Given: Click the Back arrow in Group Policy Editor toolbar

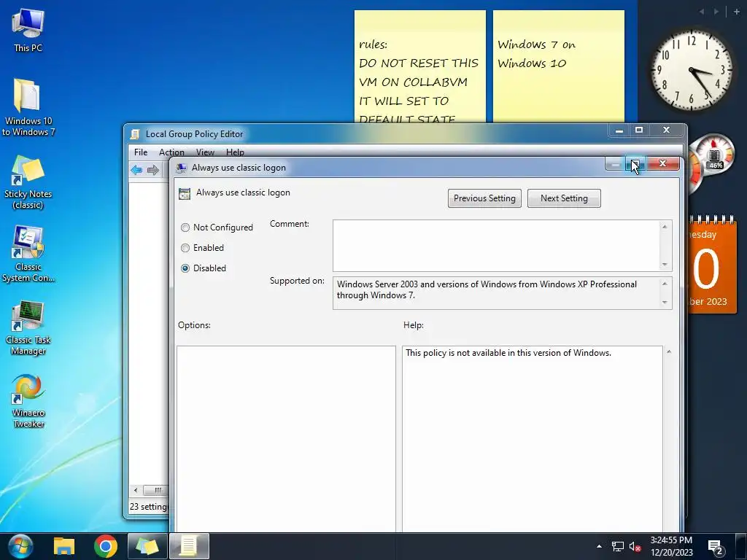Looking at the screenshot, I should (136, 170).
